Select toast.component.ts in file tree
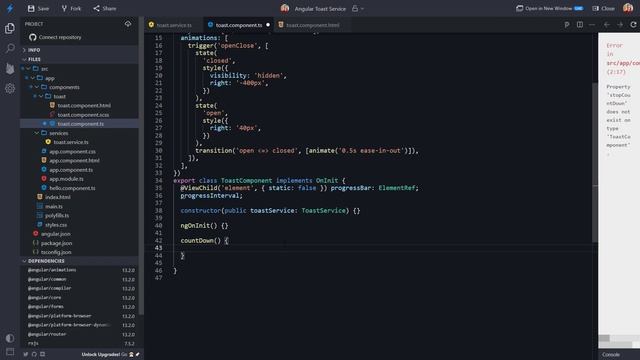 tap(80, 124)
